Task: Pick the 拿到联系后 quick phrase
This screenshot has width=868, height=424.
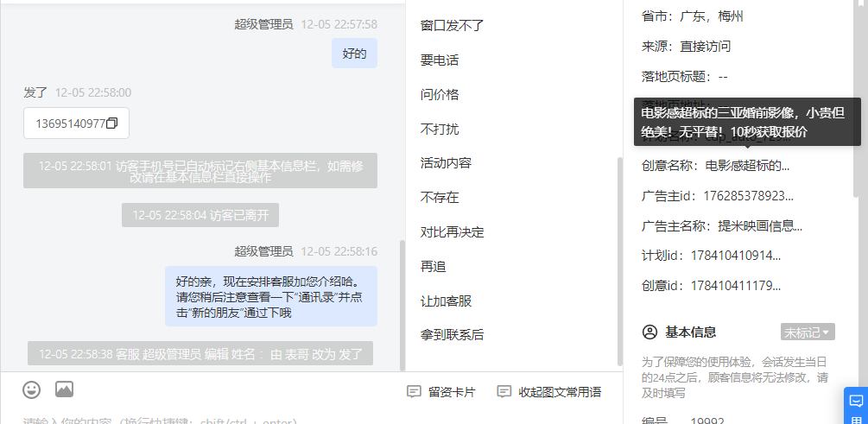Action: (x=453, y=335)
